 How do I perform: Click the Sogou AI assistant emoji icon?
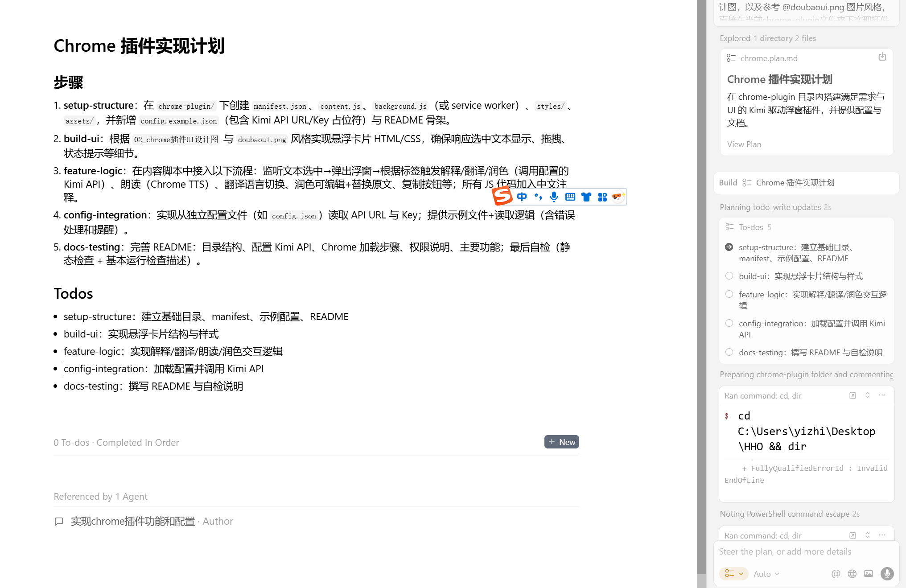(x=618, y=197)
